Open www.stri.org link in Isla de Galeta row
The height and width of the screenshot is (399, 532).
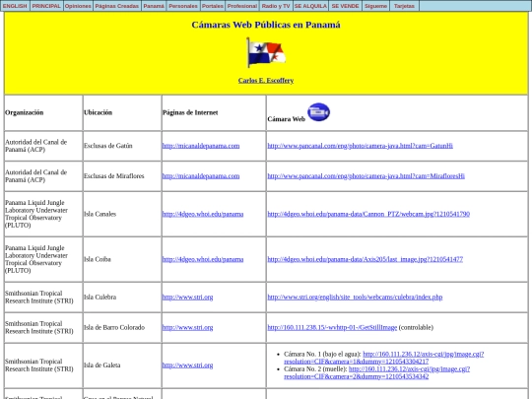point(187,366)
